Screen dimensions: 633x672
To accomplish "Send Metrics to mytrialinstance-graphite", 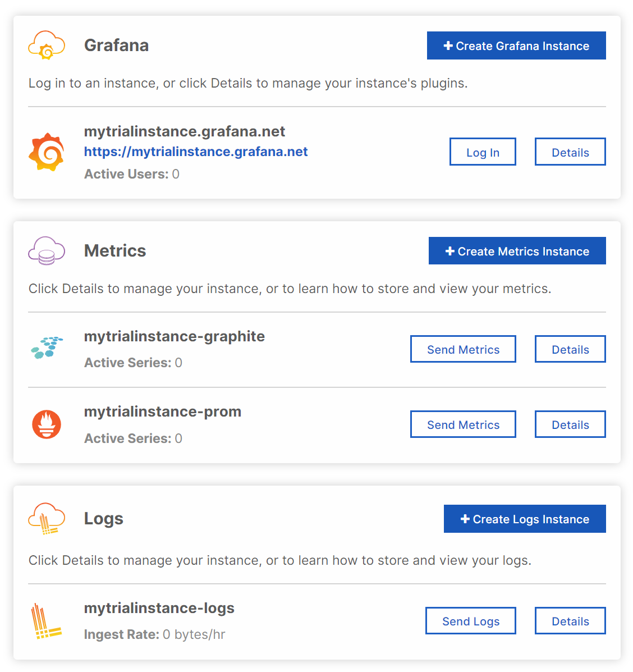I will [463, 349].
